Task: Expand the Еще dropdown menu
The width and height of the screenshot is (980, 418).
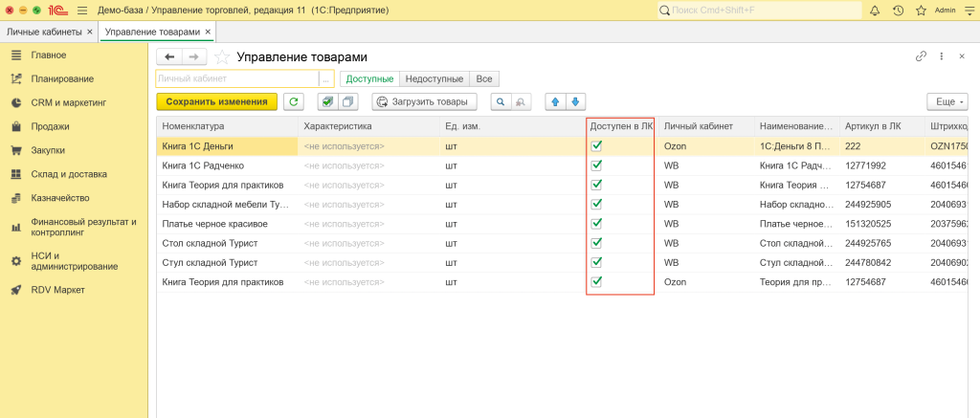Action: [x=947, y=101]
